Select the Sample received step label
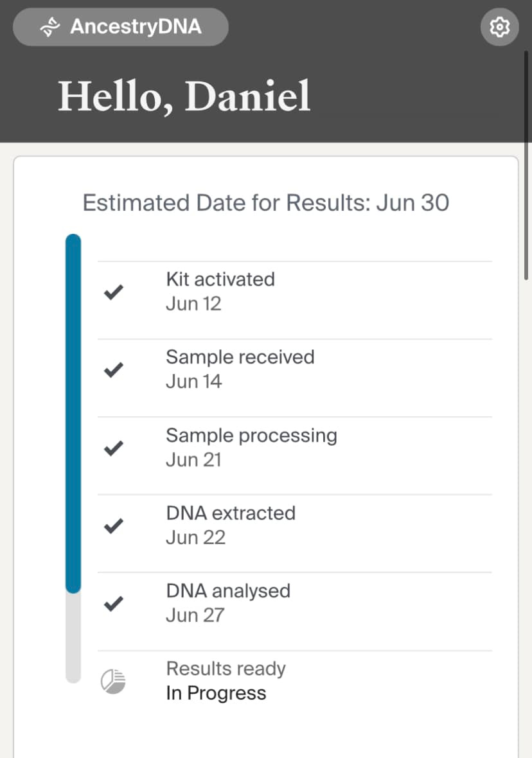532x758 pixels. pyautogui.click(x=240, y=357)
